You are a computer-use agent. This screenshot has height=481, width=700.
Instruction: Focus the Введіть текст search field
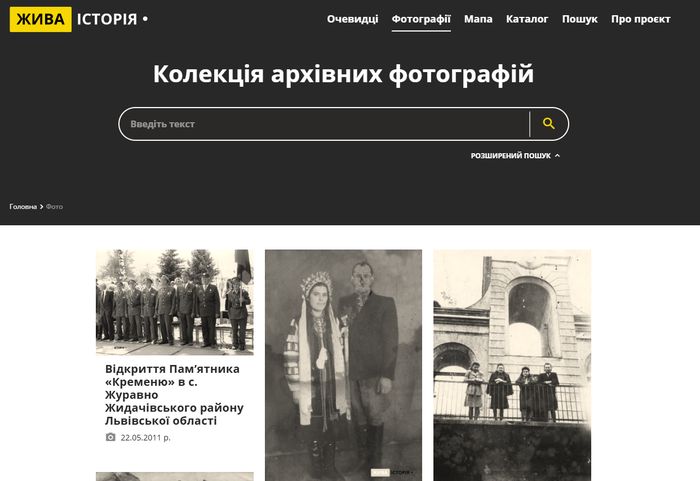320,124
